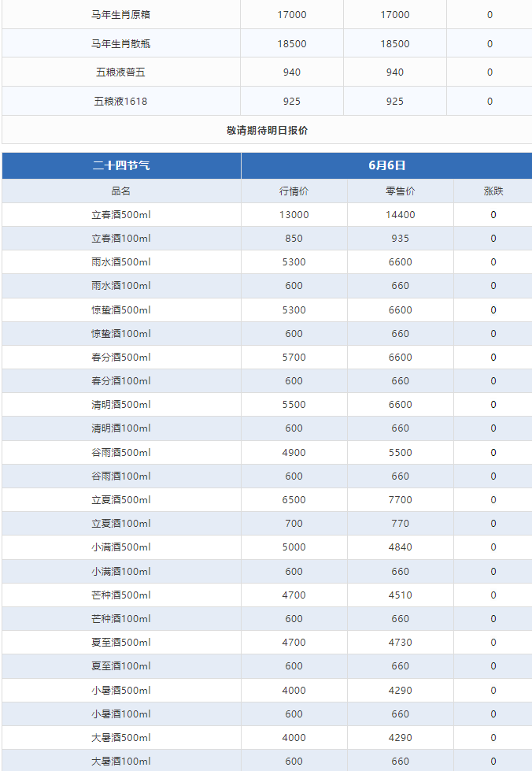Click the 二十四节气 table header

click(121, 165)
